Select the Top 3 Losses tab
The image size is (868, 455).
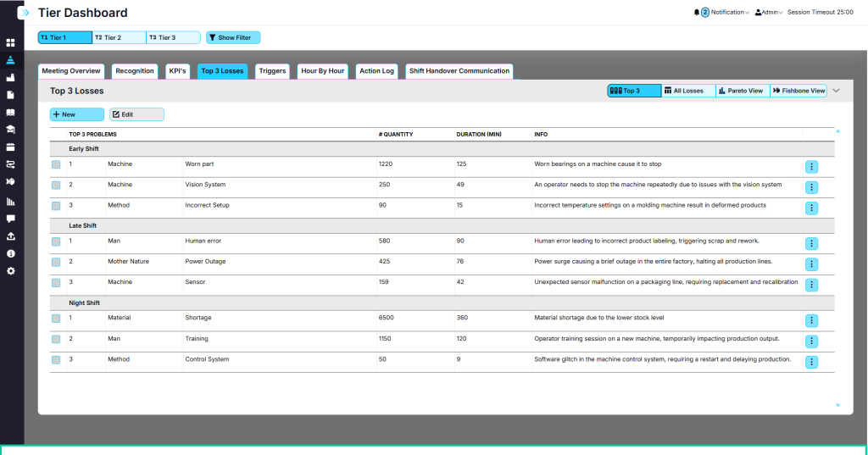(x=223, y=71)
